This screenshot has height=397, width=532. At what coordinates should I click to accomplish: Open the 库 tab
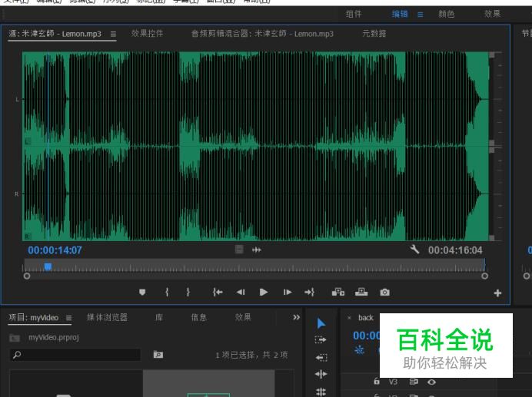click(x=159, y=317)
